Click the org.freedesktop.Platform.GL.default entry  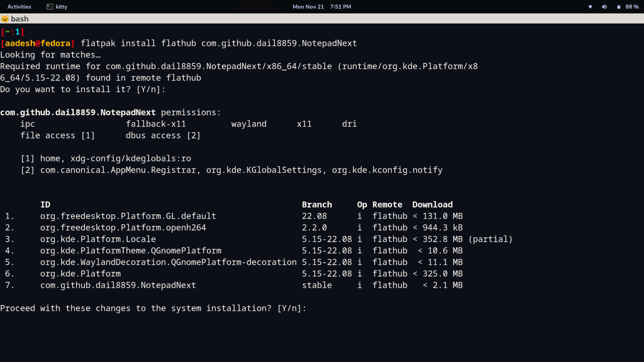(128, 216)
